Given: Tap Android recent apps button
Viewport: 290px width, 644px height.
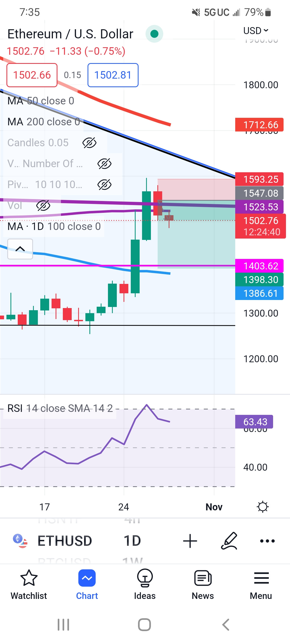Looking at the screenshot, I should pos(63,625).
